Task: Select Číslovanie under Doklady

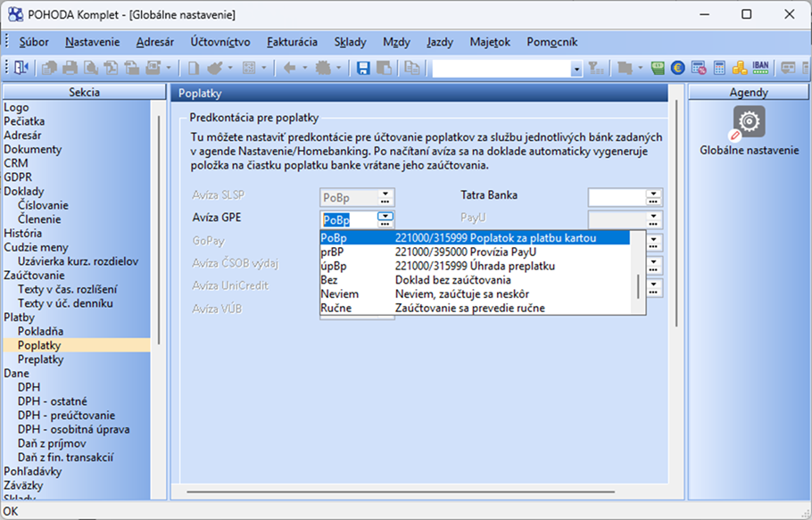Action: (43, 205)
